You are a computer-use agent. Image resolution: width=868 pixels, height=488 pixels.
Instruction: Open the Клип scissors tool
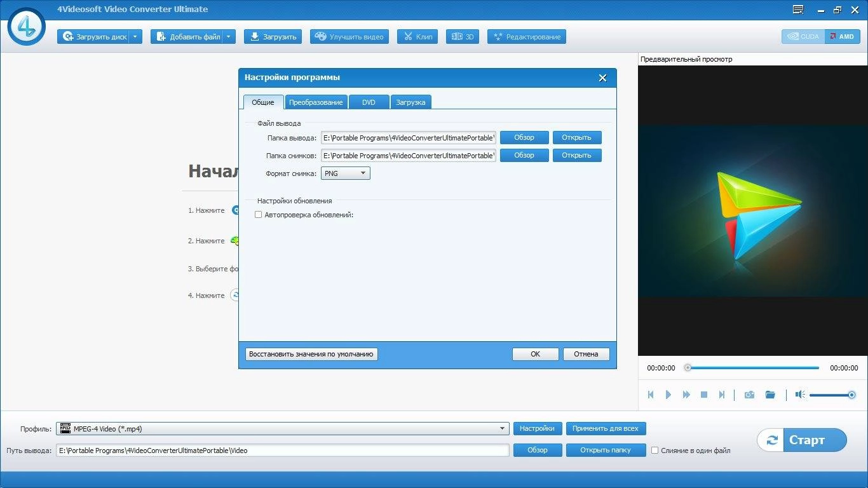pos(417,37)
